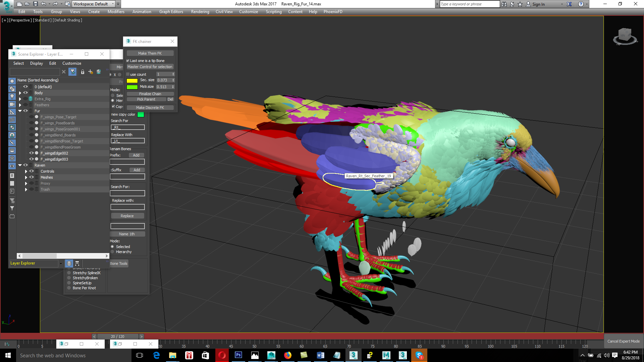This screenshot has height=362, width=644.
Task: Open the Modifiers menu
Action: point(116,12)
